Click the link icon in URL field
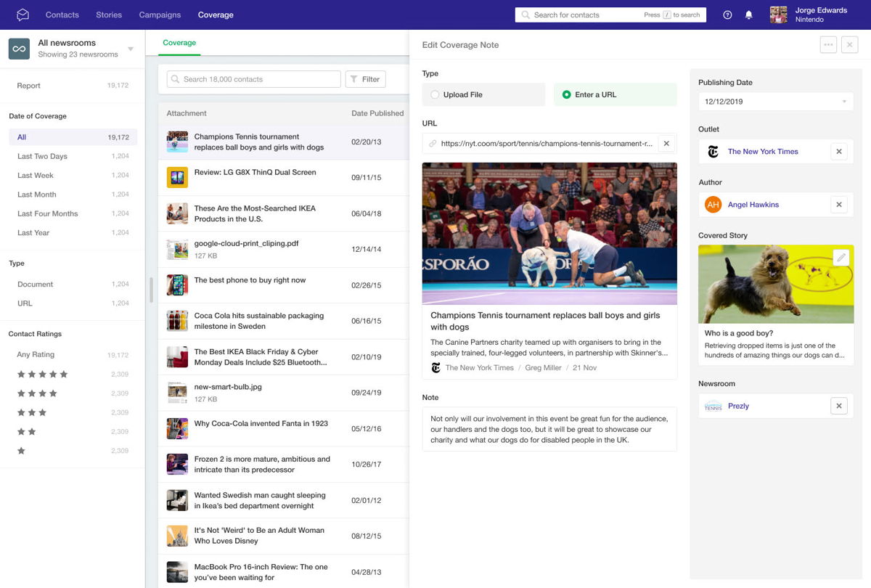Image resolution: width=871 pixels, height=588 pixels. tap(433, 144)
